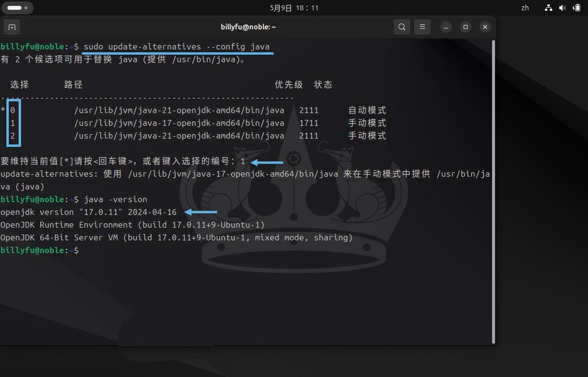
Task: Click the wired network status icon
Action: click(x=549, y=8)
